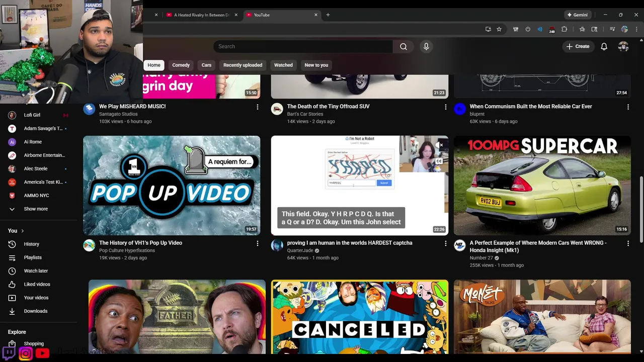Image resolution: width=644 pixels, height=362 pixels.
Task: Open Chrome profile avatar in toolbar
Action: (x=624, y=29)
